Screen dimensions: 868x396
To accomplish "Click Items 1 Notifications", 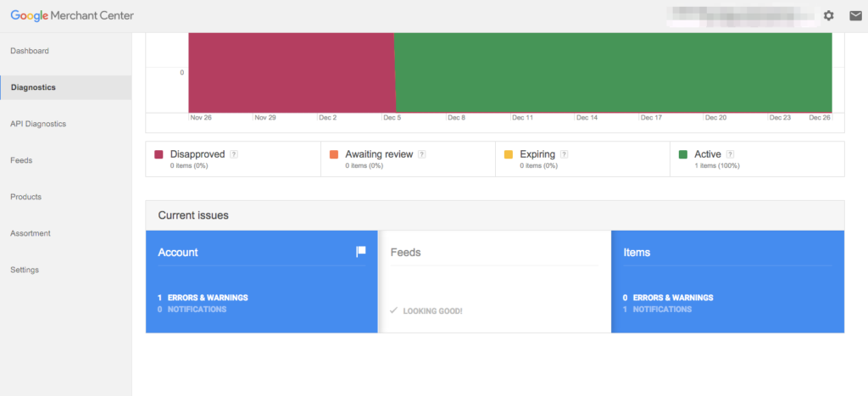I will [x=657, y=310].
